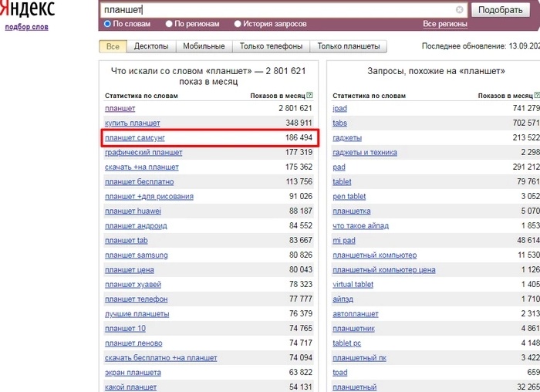Open the "планшет +для рисования" link
The image size is (540, 392).
coord(149,196)
